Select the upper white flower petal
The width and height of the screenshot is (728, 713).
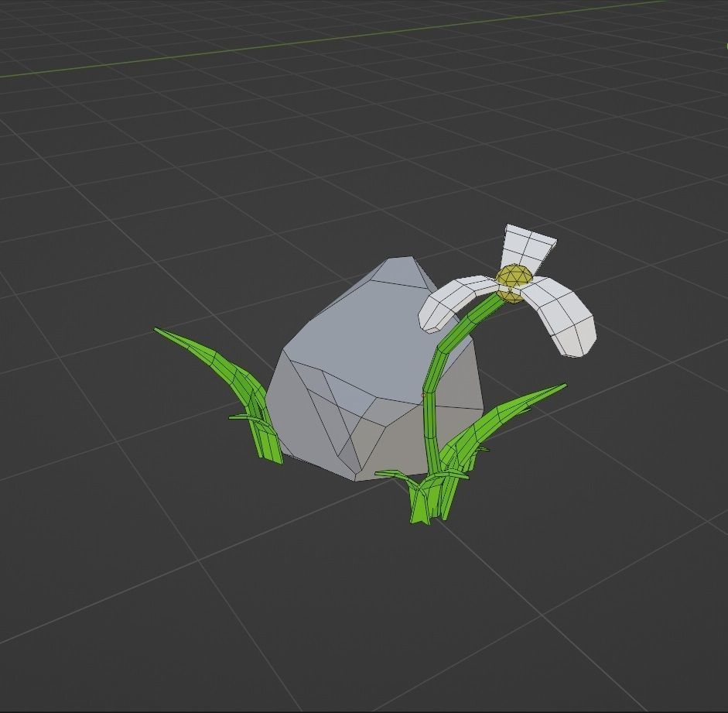[x=528, y=249]
